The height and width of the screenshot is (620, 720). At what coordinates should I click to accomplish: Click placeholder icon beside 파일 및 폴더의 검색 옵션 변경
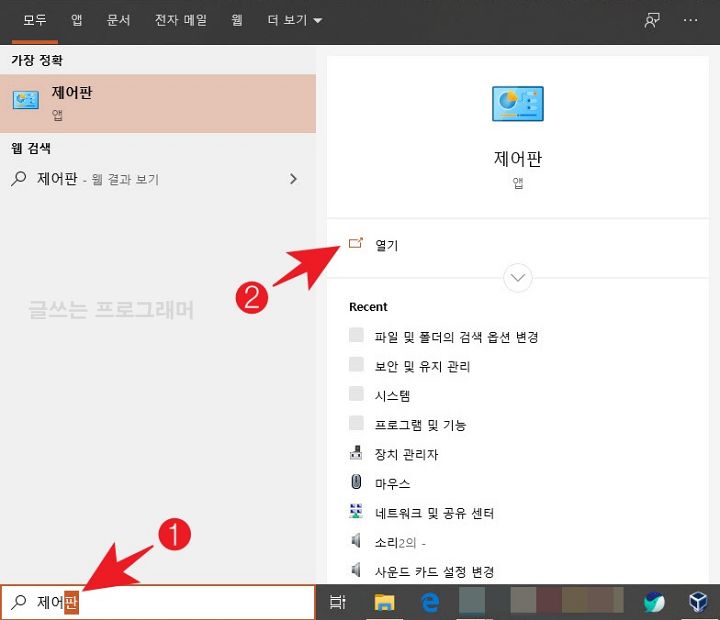coord(356,335)
